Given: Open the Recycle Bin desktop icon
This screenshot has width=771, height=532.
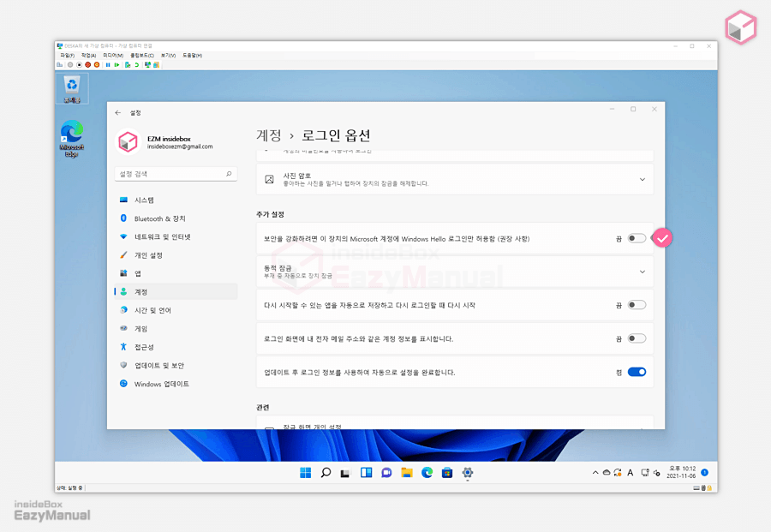Looking at the screenshot, I should tap(72, 88).
